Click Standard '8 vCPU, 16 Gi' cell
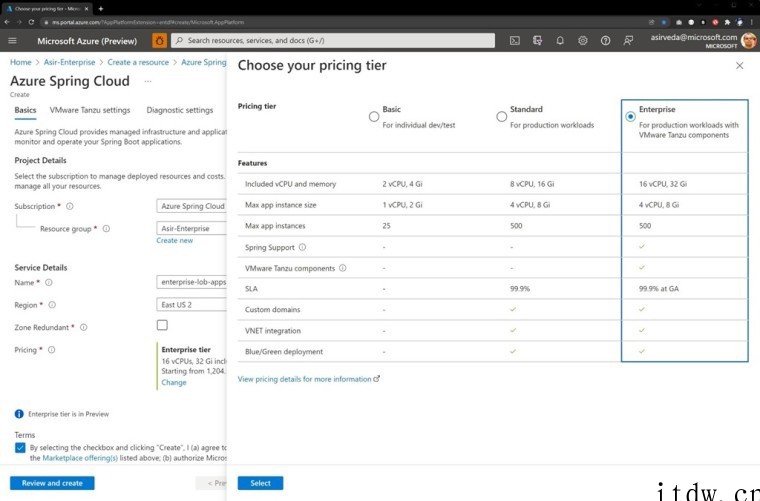 pyautogui.click(x=532, y=184)
